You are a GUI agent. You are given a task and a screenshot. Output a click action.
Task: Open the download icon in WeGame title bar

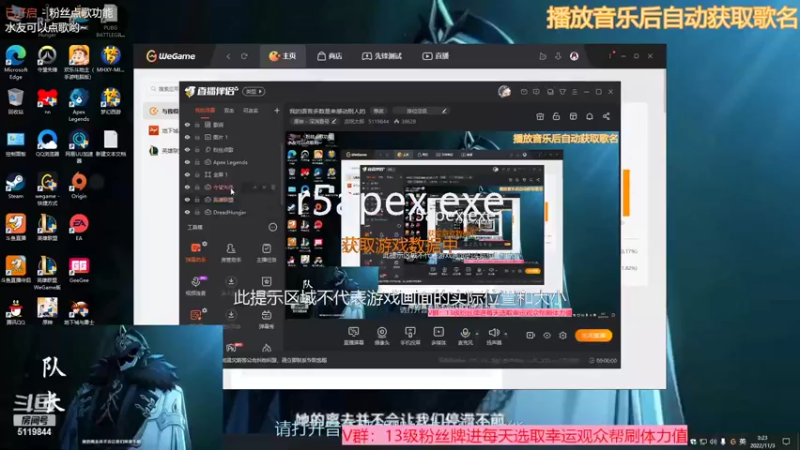(x=558, y=56)
